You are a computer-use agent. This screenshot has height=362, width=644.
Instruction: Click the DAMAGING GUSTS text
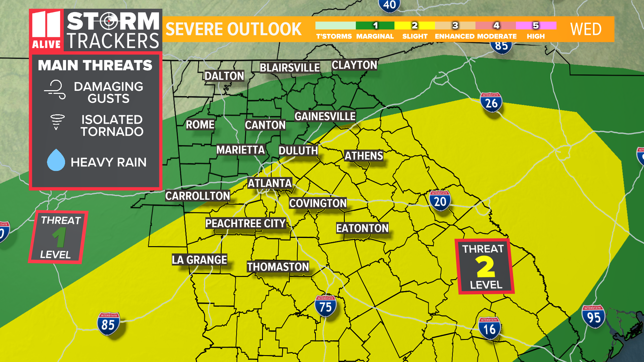[x=108, y=93]
